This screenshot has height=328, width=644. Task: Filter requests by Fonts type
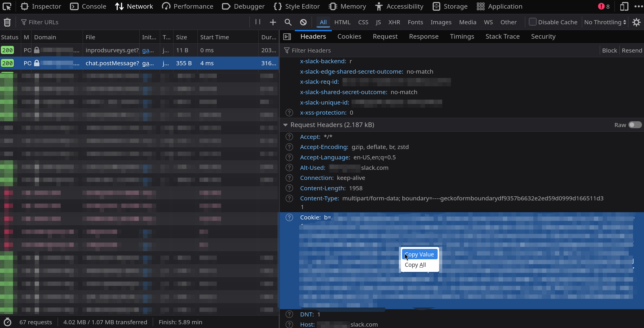[x=415, y=22]
